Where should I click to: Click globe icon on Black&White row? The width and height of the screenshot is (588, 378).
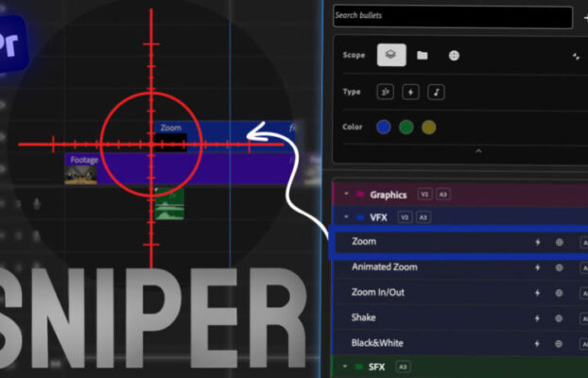tap(559, 343)
